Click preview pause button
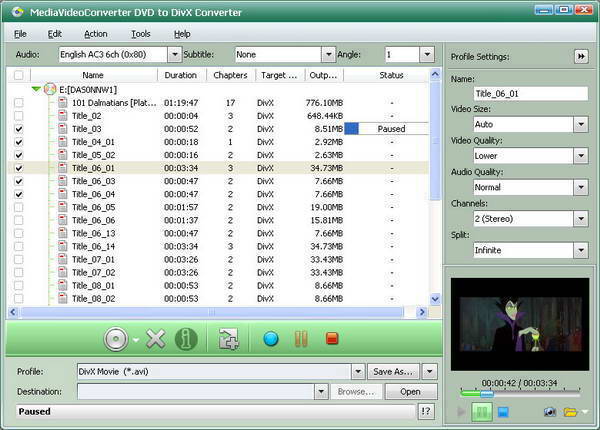 (482, 412)
